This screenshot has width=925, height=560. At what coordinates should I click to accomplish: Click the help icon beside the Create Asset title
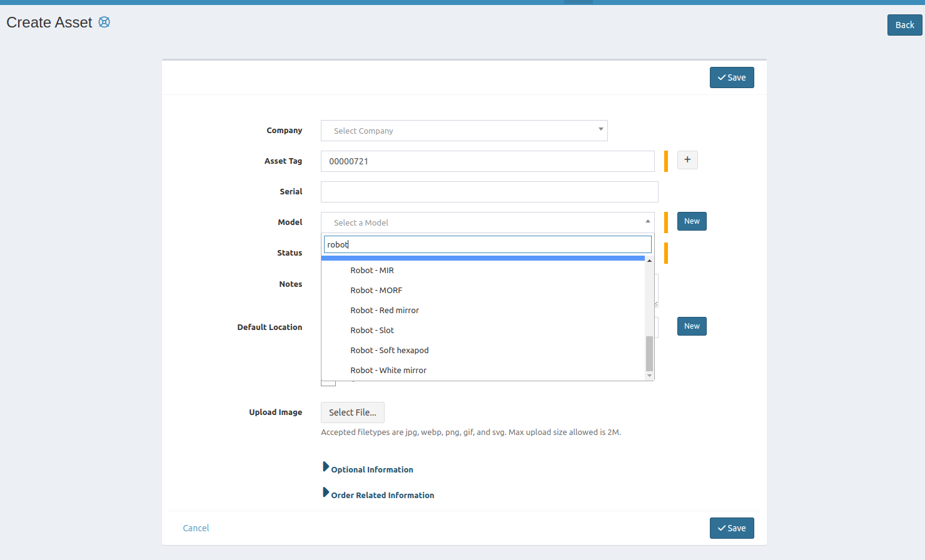point(104,22)
